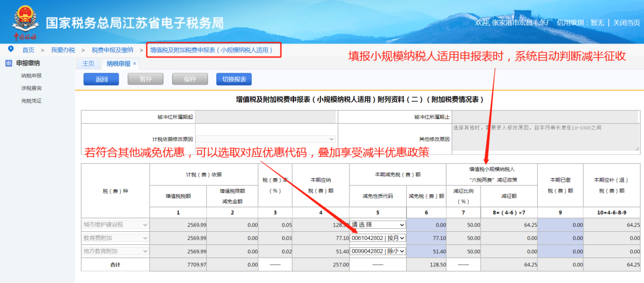
Task: Click the 77.10 减免税额 input cell
Action: point(426,238)
